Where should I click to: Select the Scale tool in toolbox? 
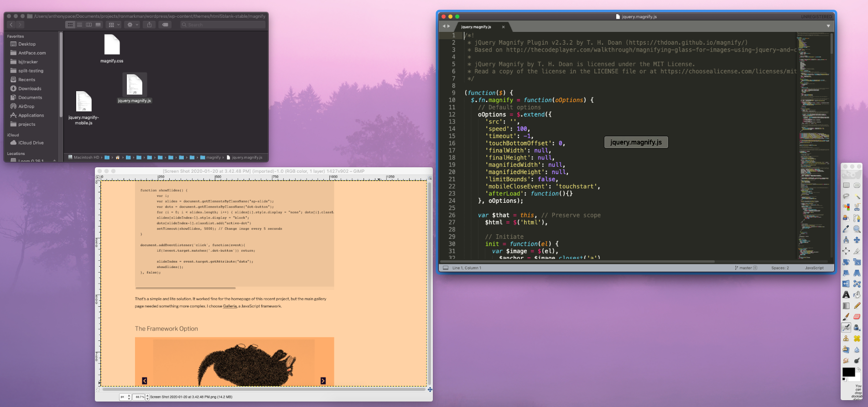click(857, 262)
